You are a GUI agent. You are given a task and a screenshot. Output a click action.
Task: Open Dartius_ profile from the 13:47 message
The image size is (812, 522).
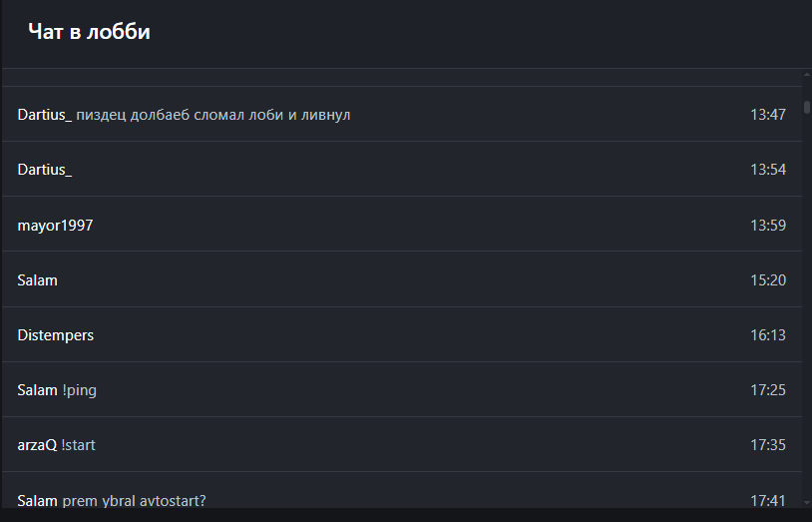(x=44, y=115)
